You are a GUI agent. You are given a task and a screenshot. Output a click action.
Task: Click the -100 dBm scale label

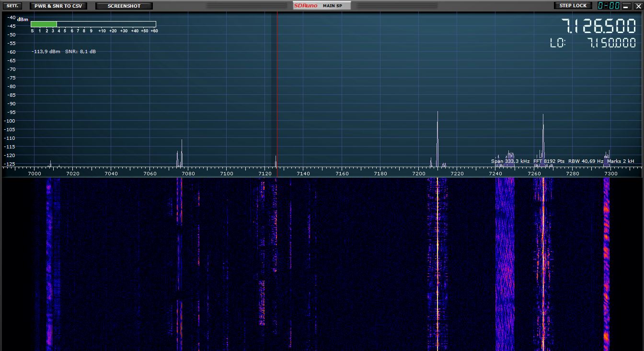click(10, 121)
